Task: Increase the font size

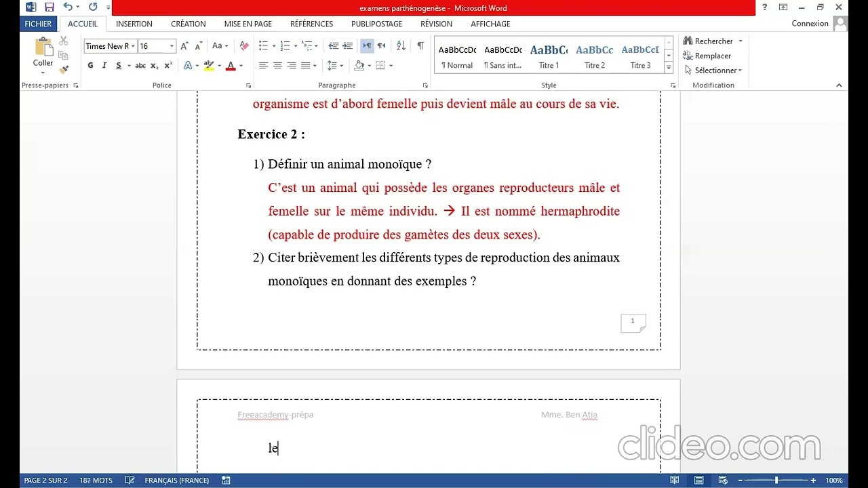Action: tap(184, 46)
